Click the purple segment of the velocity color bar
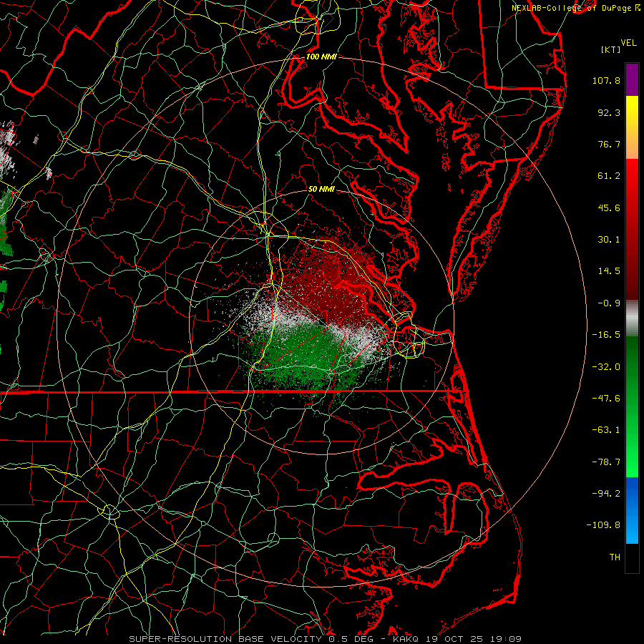Viewport: 644px width, 644px height. point(632,79)
